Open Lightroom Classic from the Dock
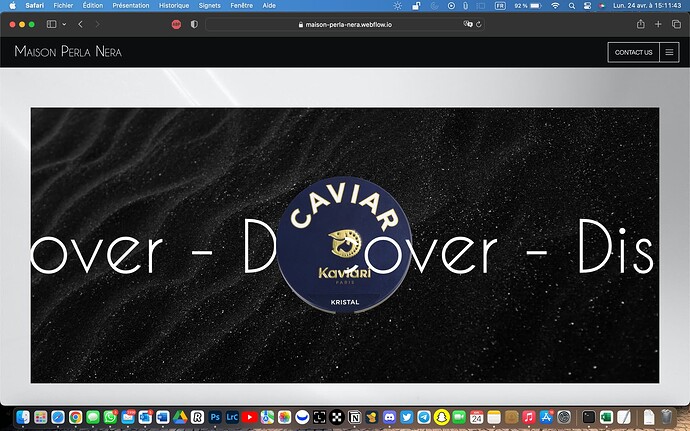Image resolution: width=690 pixels, height=431 pixels. [232, 416]
